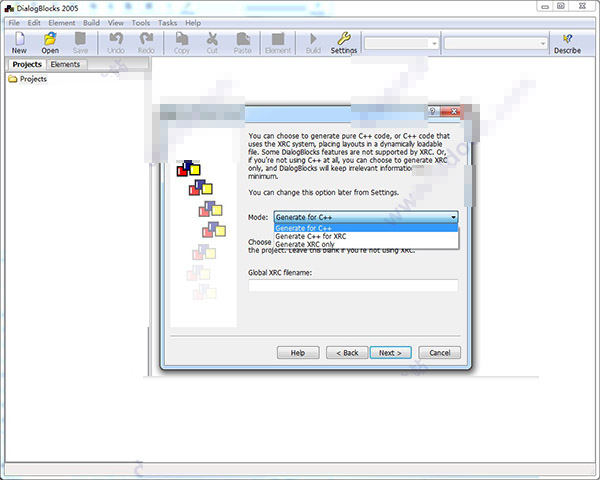Screen dimensions: 600x480
Task: Choose 'Generate C++ for XRC' option
Action: pyautogui.click(x=366, y=236)
